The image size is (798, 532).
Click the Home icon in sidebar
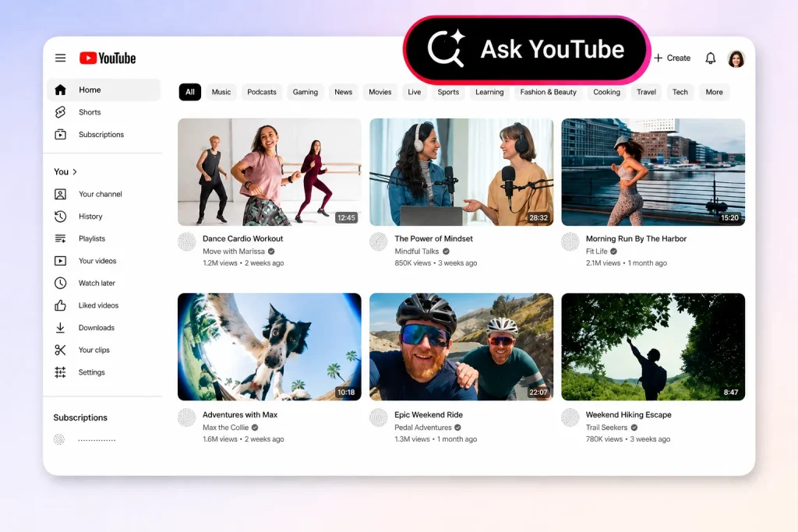pyautogui.click(x=60, y=90)
